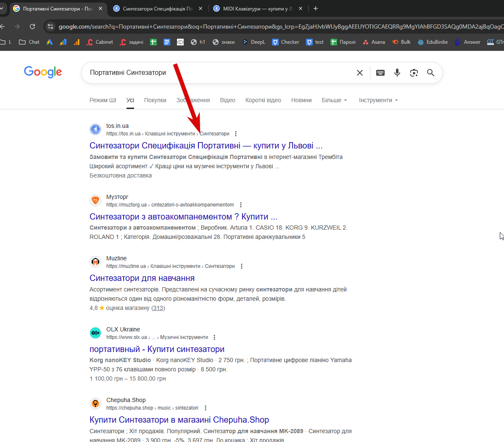Open the Chat bookmarks folder
Screen dimensions: 504x442
[29, 42]
